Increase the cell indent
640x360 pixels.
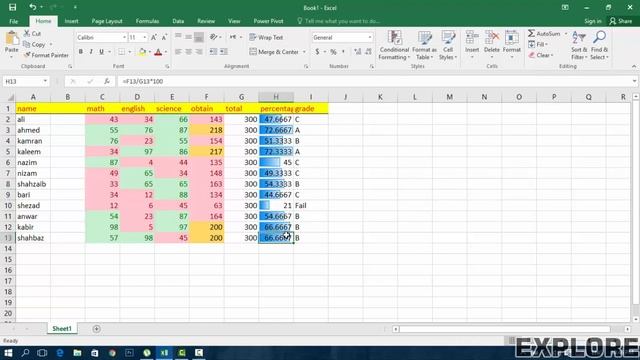click(224, 52)
